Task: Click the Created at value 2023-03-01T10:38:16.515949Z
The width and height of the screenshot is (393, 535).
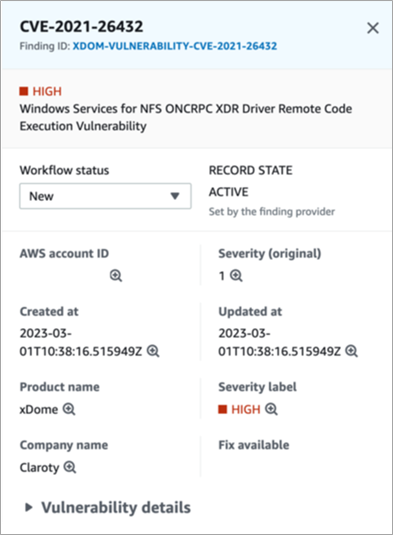Action: pyautogui.click(x=81, y=342)
